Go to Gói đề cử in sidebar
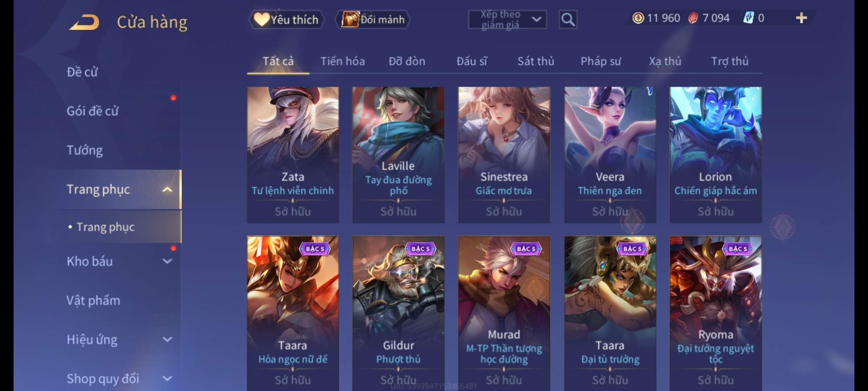Image resolution: width=868 pixels, height=391 pixels. [x=93, y=111]
